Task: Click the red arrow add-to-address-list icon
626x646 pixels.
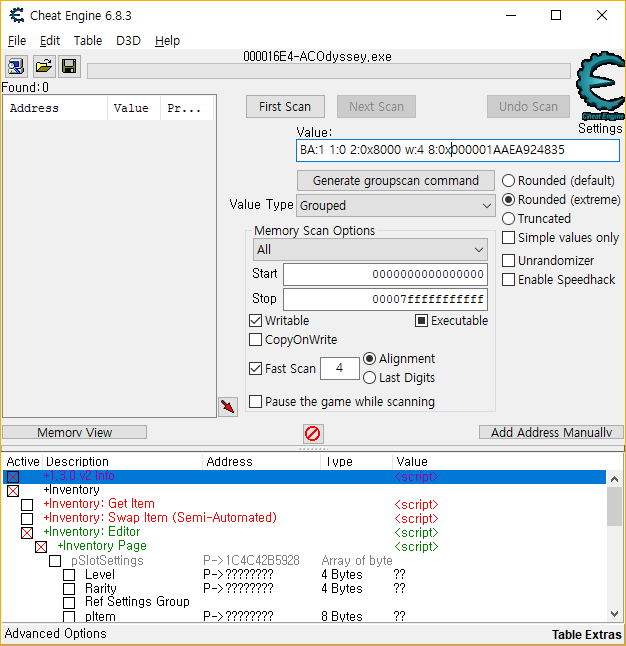Action: 228,407
